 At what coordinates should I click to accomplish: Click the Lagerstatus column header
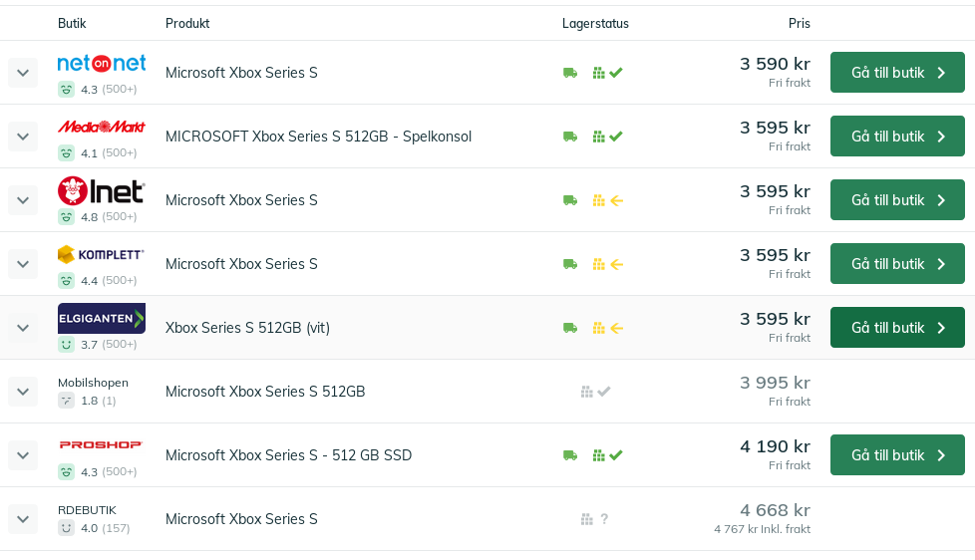(x=595, y=24)
